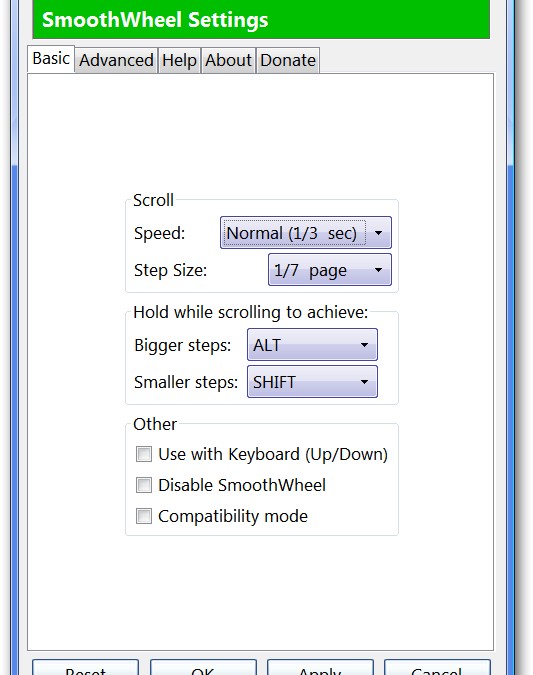Click 'Hold while scrolling to achieve:' heading
Image resolution: width=533 pixels, height=675 pixels.
click(x=251, y=313)
